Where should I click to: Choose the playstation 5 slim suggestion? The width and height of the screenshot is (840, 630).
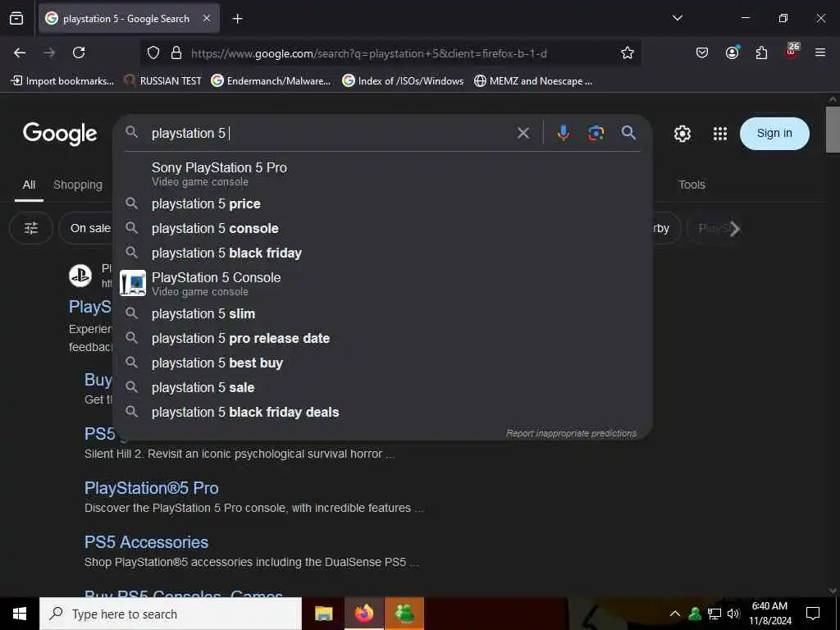(382, 313)
